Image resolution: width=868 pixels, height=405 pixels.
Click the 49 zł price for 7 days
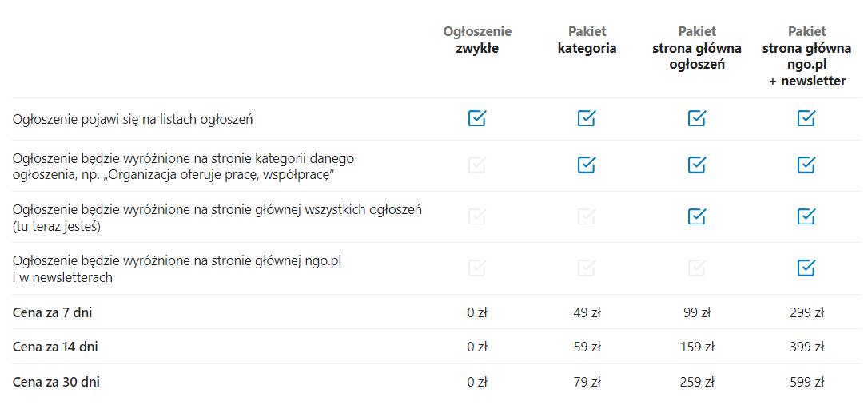(x=587, y=312)
